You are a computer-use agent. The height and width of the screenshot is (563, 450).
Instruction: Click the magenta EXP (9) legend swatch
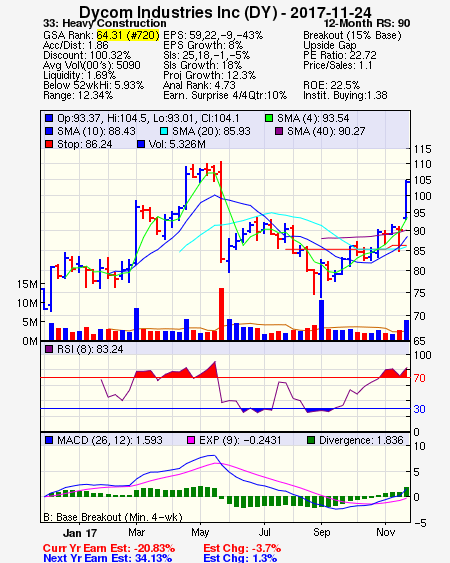[x=191, y=440]
